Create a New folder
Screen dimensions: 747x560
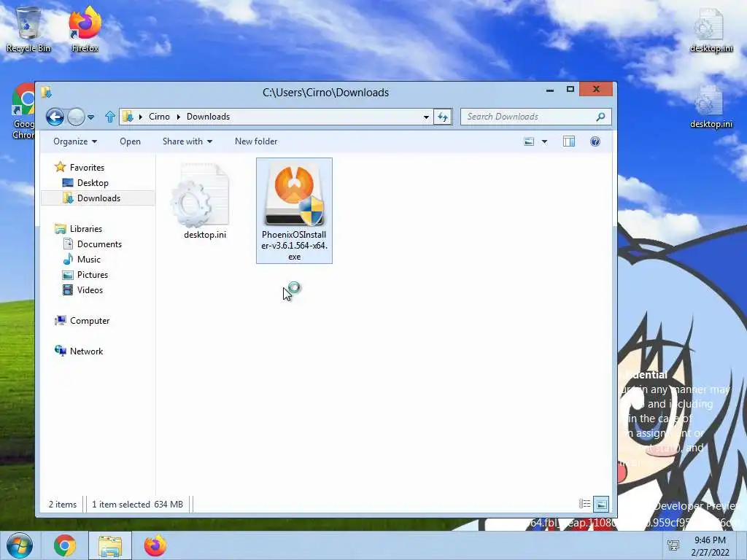click(256, 141)
